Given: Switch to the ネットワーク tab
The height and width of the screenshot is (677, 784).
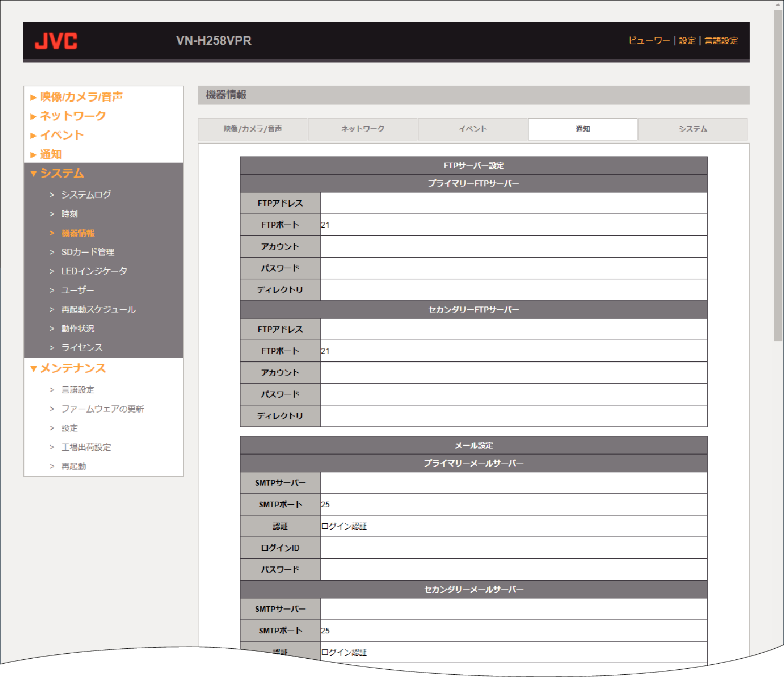Looking at the screenshot, I should (x=363, y=129).
